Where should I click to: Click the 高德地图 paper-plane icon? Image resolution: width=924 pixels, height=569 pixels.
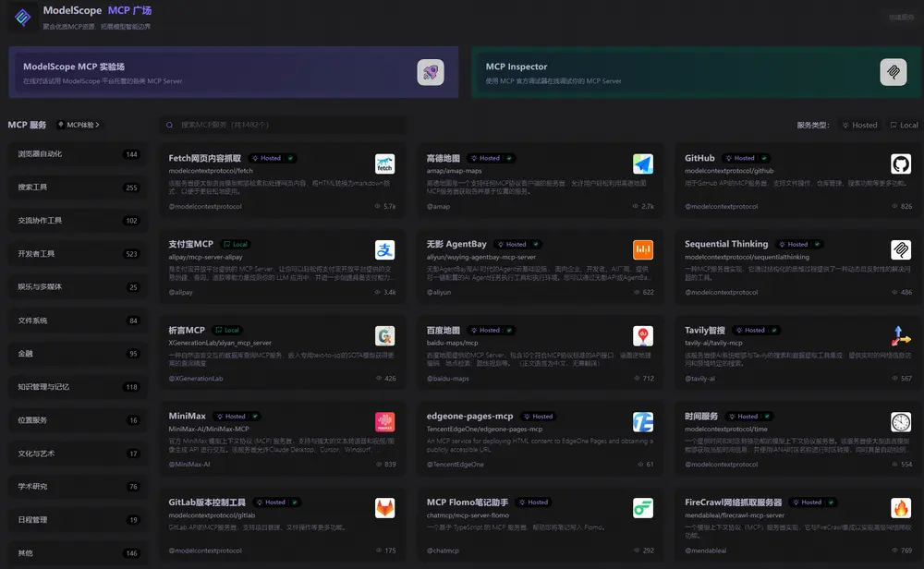pos(643,163)
